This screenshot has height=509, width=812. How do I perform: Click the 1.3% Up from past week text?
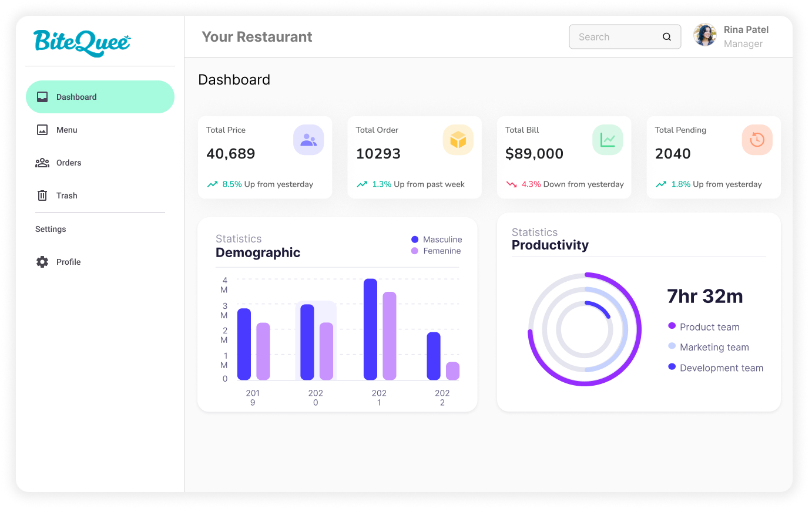pos(418,184)
